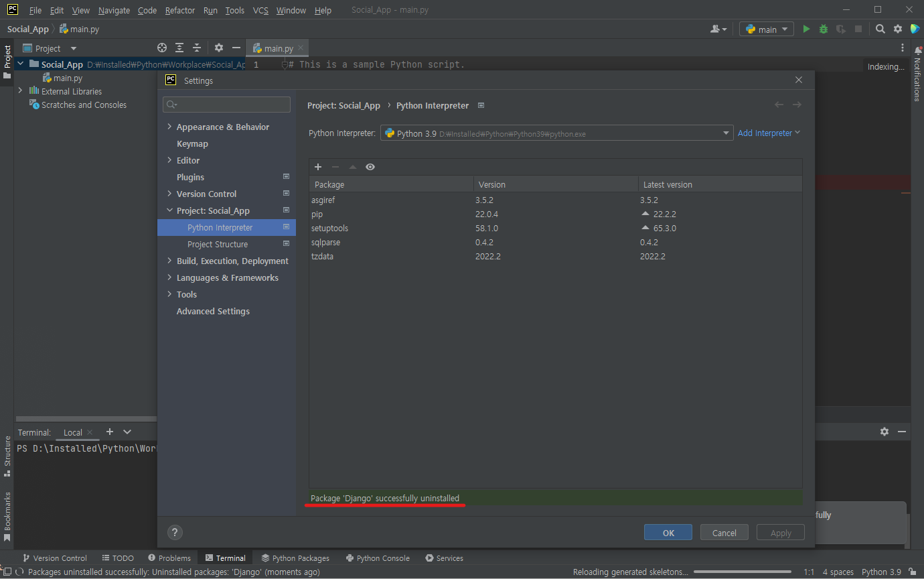Open terminal tab options chevron
924x579 pixels.
tap(127, 432)
